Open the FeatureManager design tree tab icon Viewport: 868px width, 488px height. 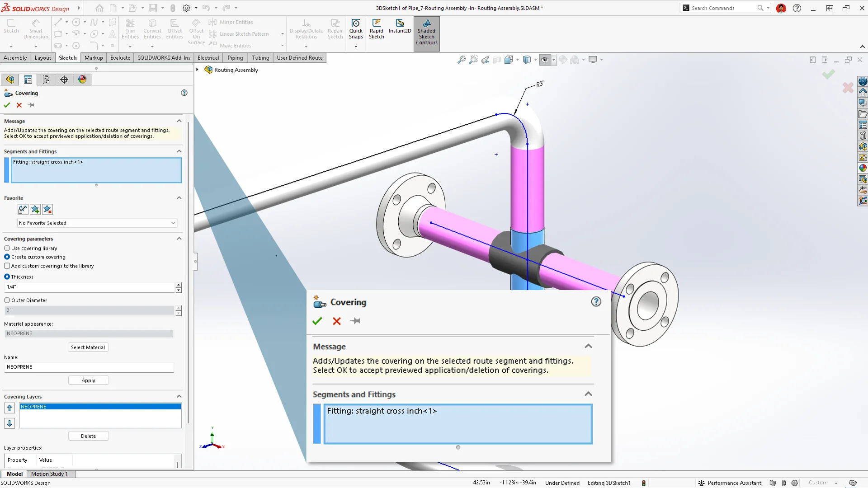click(x=10, y=80)
